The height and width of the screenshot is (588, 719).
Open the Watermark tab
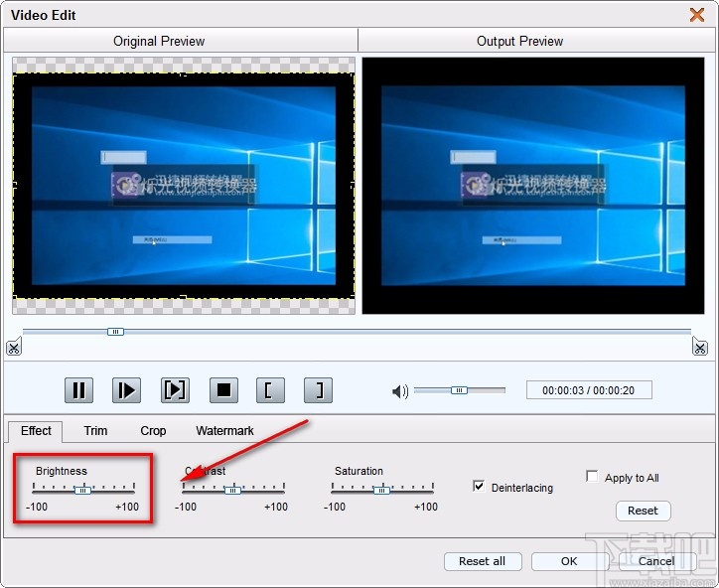[224, 431]
